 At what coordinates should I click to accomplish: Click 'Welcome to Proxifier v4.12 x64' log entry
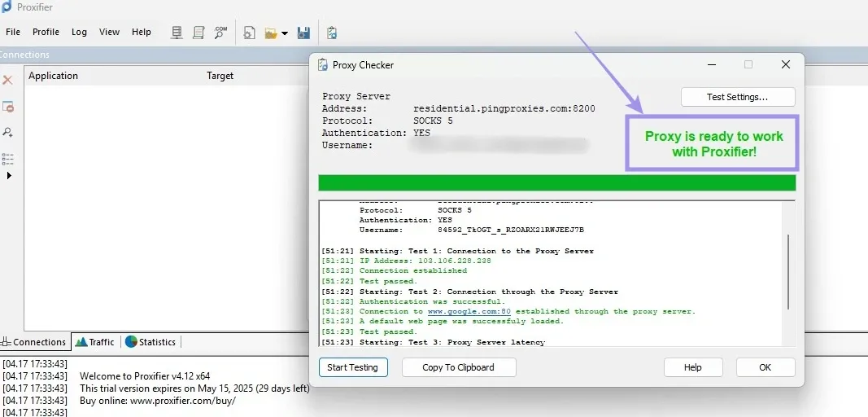(x=145, y=376)
